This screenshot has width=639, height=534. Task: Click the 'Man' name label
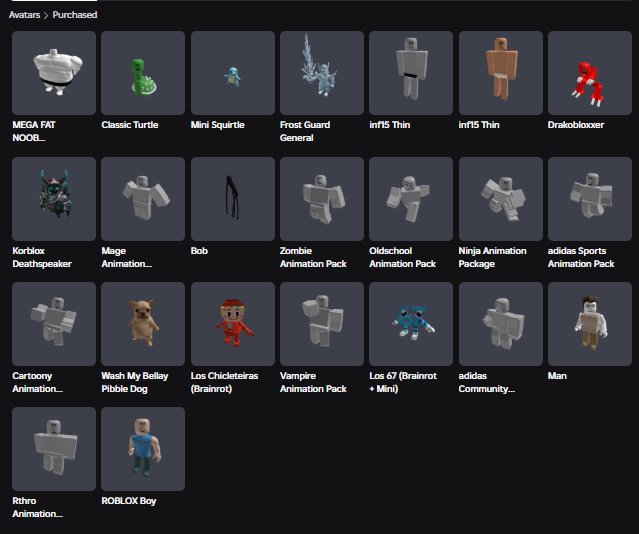click(557, 376)
